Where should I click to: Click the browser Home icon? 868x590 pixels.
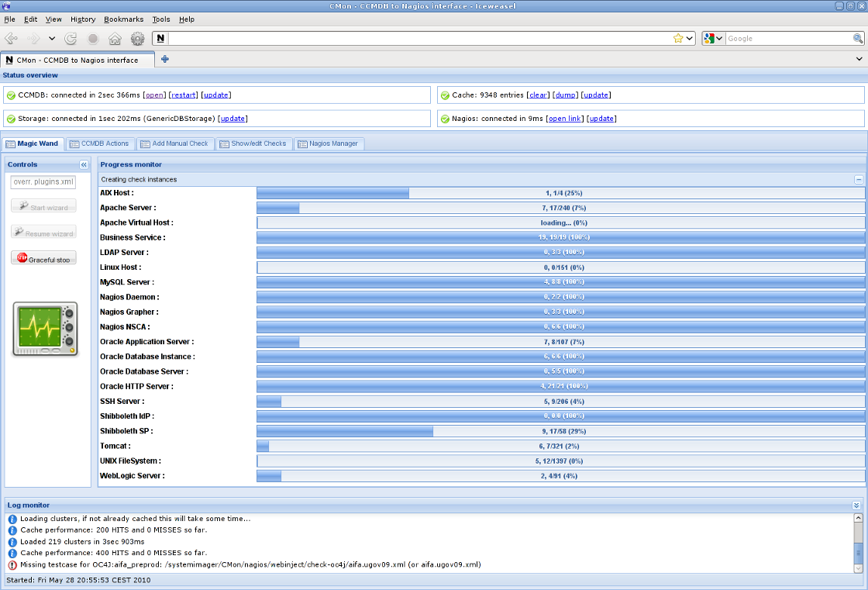point(115,38)
